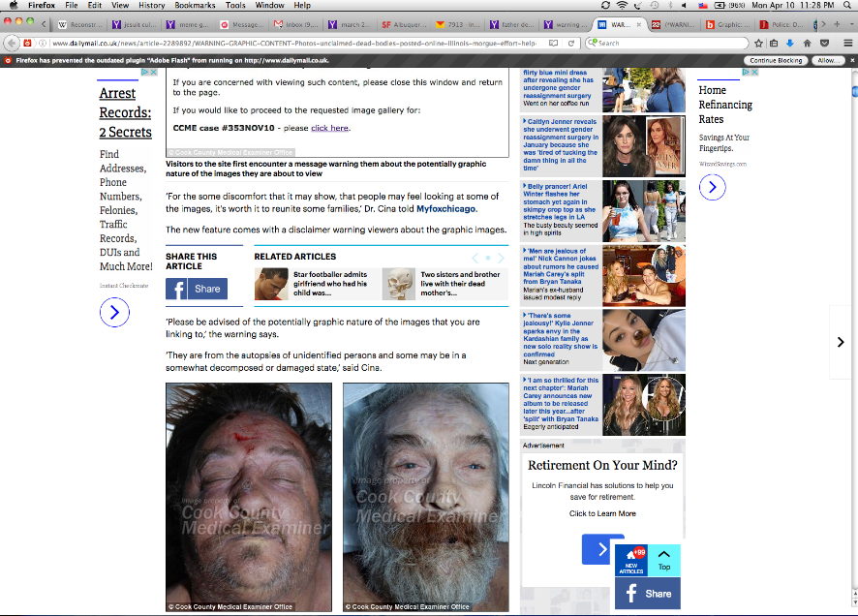Open the Firefox hamburger menu

click(847, 44)
